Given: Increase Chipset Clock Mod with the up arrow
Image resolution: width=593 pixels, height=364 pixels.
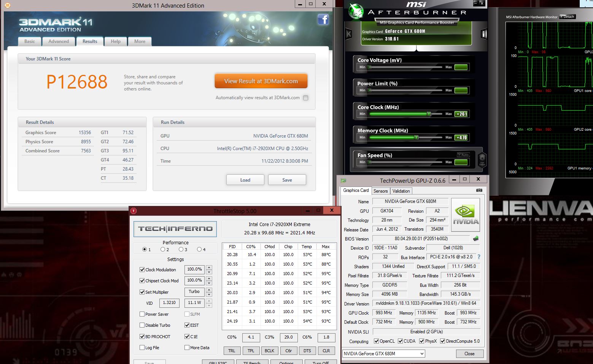Looking at the screenshot, I should coord(209,279).
